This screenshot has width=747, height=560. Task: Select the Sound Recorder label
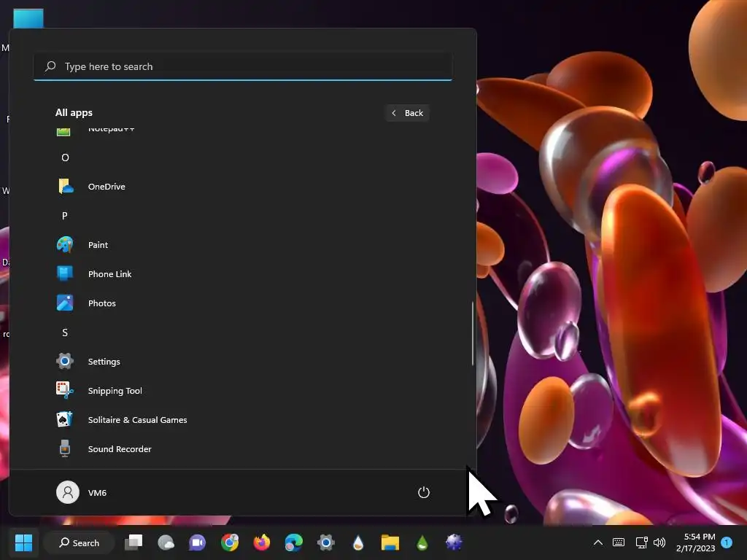click(120, 449)
